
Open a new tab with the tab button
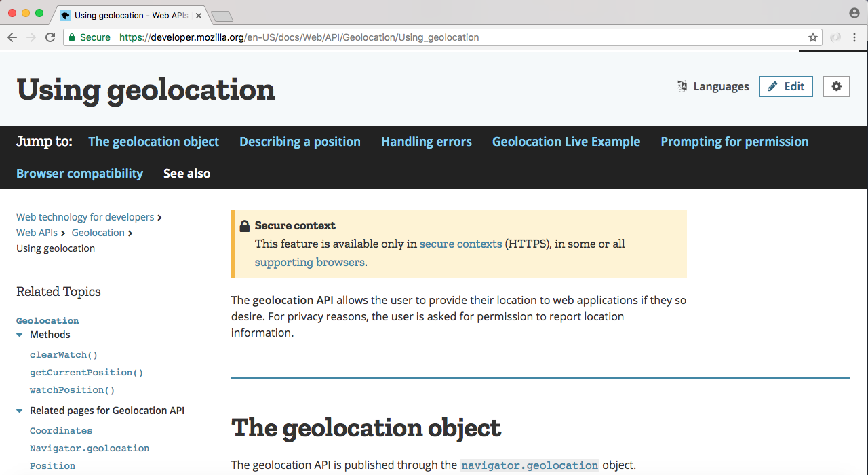click(x=222, y=16)
